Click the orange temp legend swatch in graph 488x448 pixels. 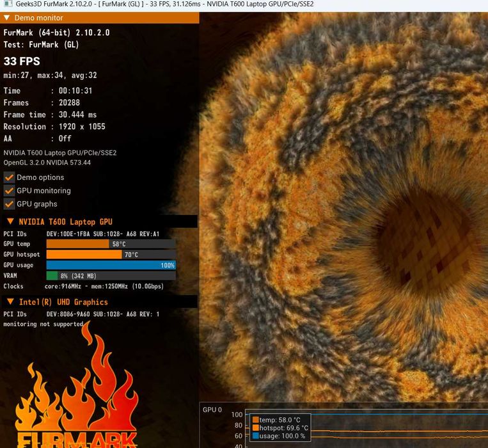click(x=256, y=420)
